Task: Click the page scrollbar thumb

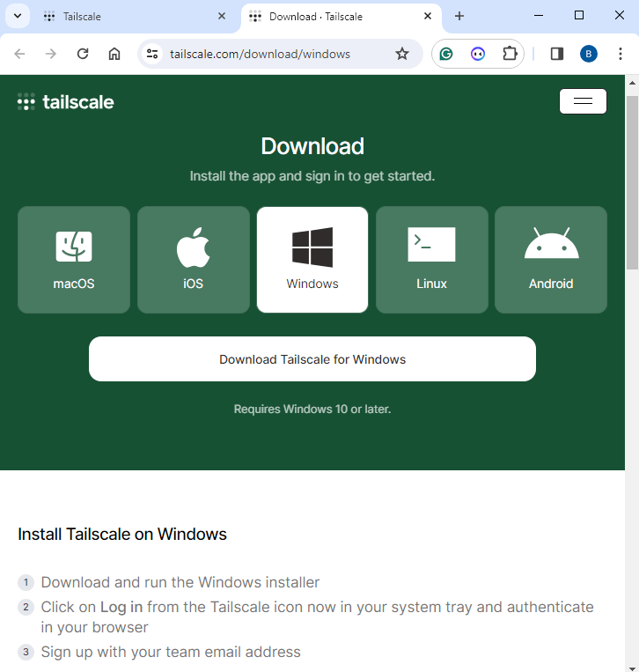Action: coord(632,182)
